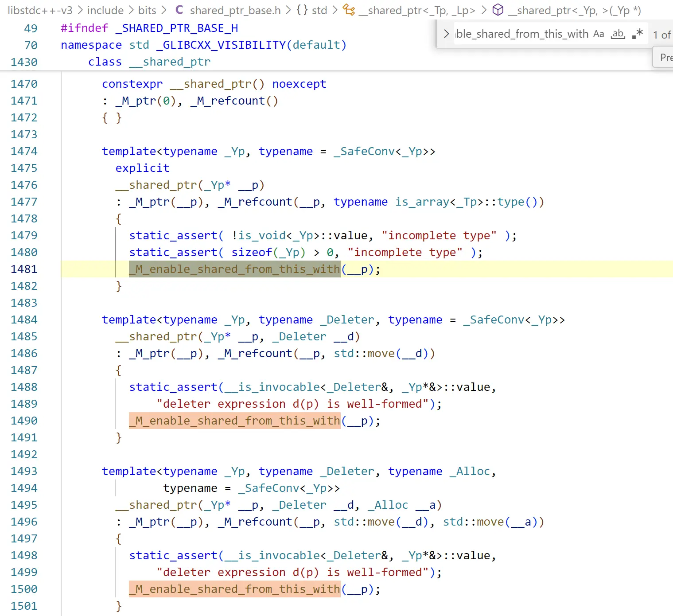Select shared_ptr_base.h in the breadcrumb
673x616 pixels.
tap(235, 10)
